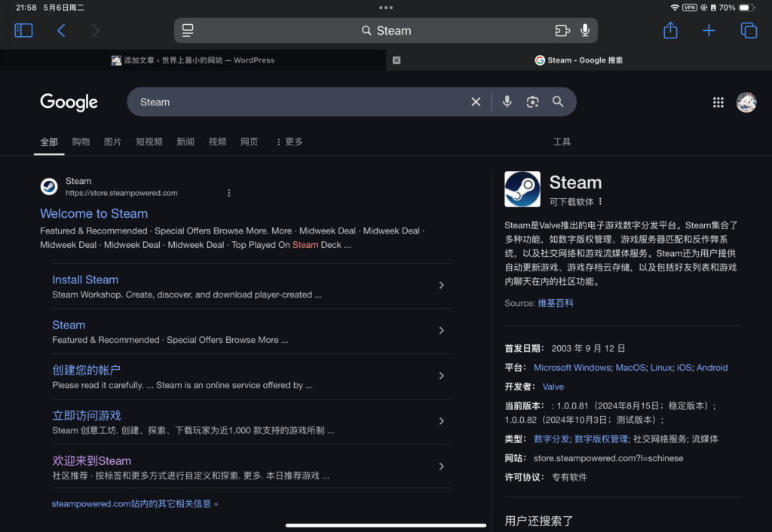
Task: Open the store.steampowered.com URL line
Action: (x=121, y=193)
